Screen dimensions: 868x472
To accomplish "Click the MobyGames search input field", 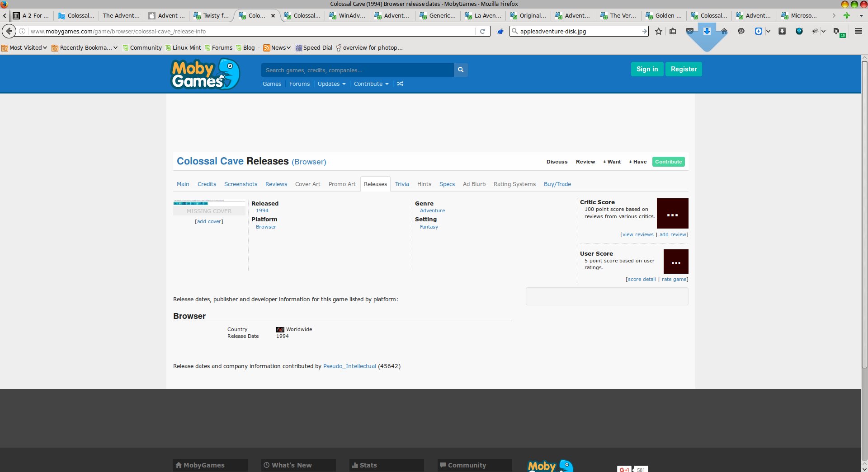I will [357, 70].
